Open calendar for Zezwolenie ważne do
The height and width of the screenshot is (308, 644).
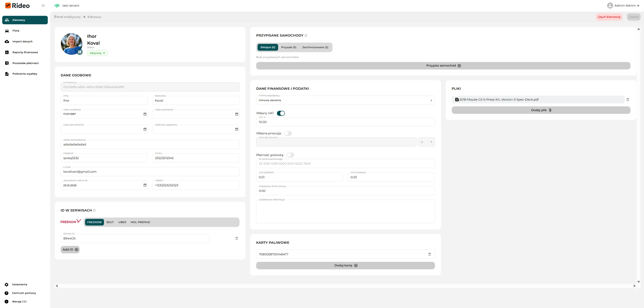[145, 185]
